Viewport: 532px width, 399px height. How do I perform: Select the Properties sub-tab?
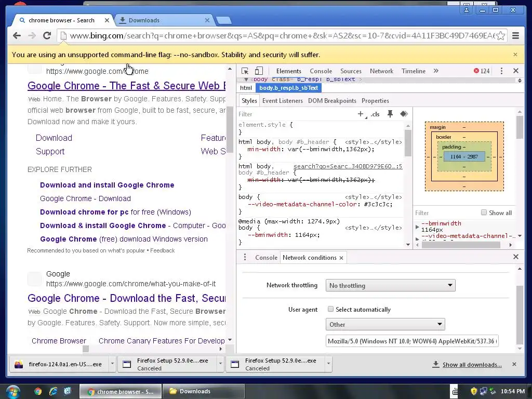point(375,101)
